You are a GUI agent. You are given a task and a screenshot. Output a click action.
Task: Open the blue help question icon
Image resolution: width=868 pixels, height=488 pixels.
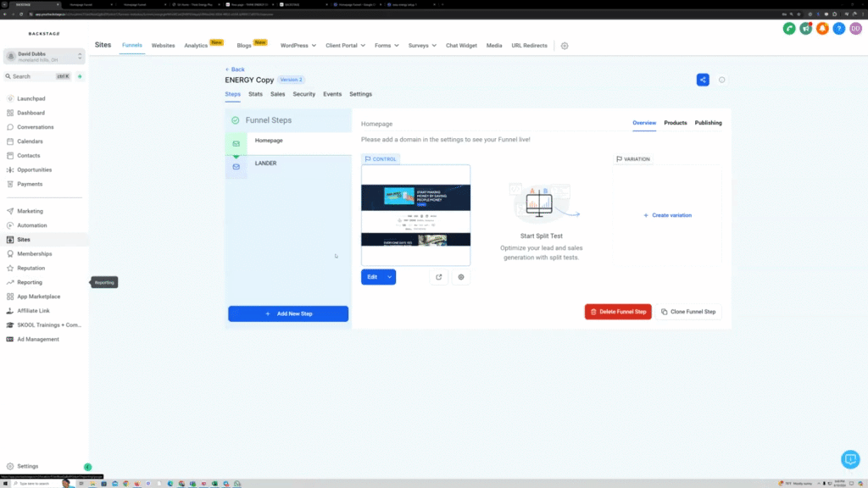[839, 29]
